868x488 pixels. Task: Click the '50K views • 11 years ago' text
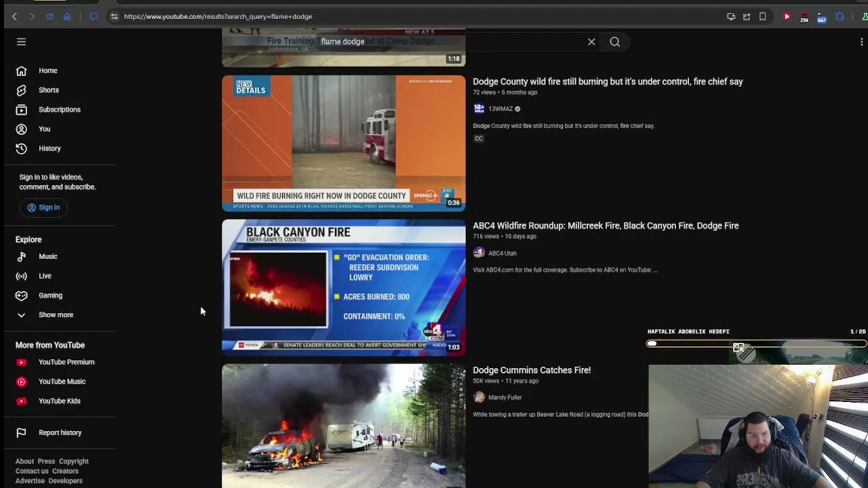506,381
